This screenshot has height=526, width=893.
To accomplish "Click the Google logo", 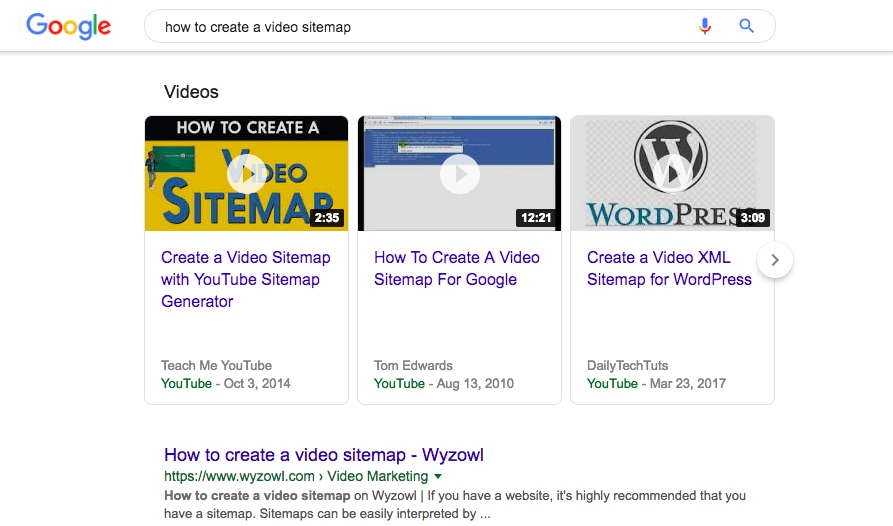I will point(68,26).
